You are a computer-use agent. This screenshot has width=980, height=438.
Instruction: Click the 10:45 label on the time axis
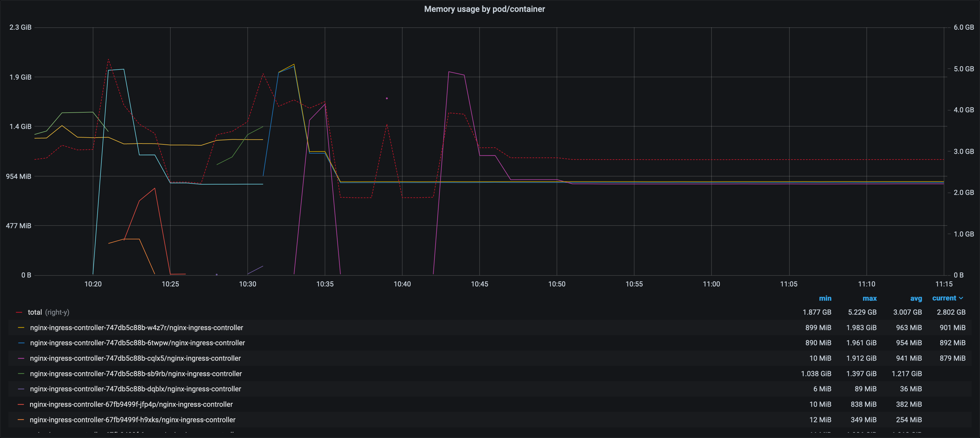point(480,284)
